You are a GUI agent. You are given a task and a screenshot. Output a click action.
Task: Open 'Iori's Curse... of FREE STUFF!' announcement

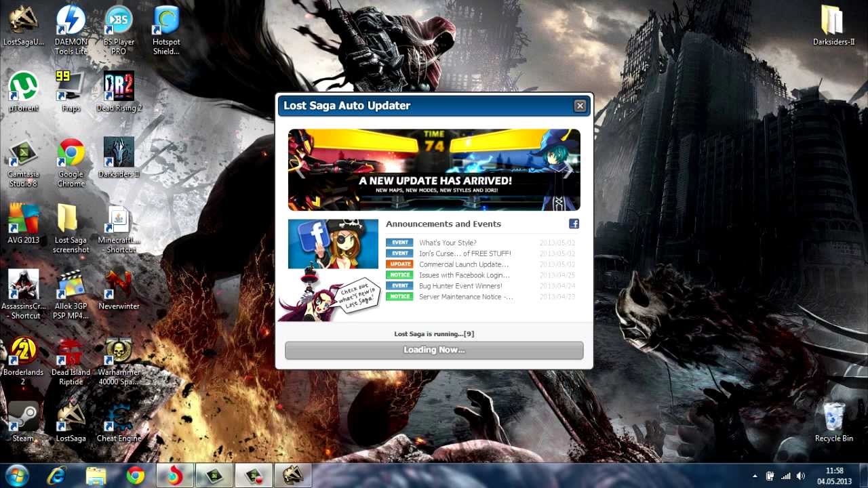(x=465, y=253)
